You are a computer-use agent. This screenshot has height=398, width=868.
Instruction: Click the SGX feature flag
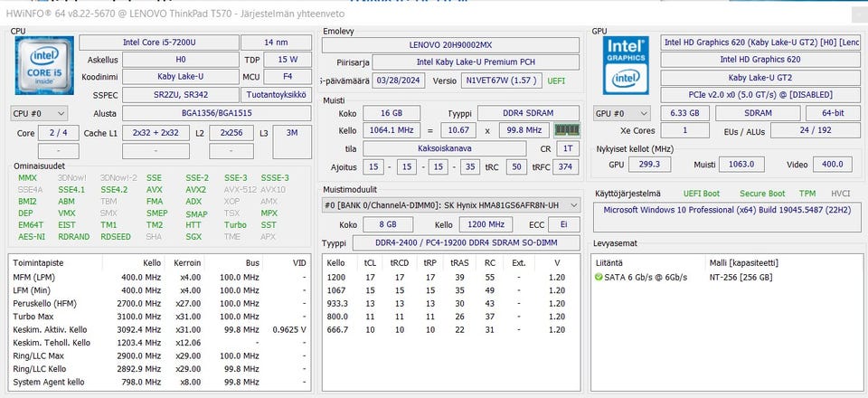193,237
